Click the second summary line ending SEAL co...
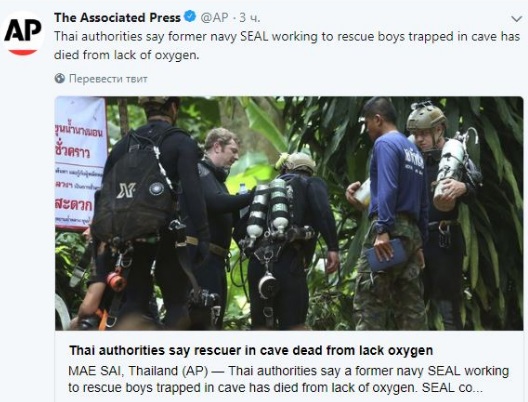The height and width of the screenshot is (402, 528). coord(275,388)
